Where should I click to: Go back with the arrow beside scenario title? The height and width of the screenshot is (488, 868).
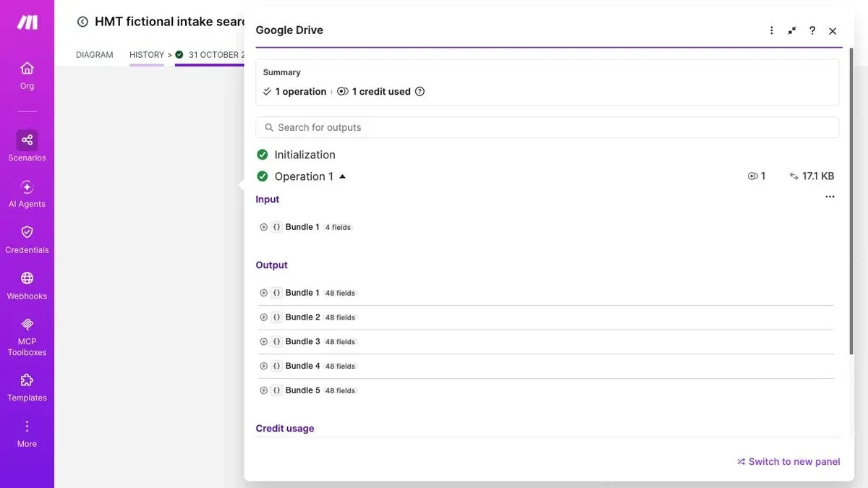tap(82, 22)
